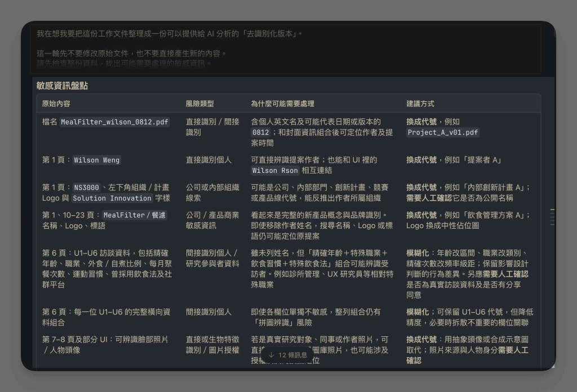Click the suggestion mentioning 「提案者 A」
The height and width of the screenshot is (392, 577).
tap(454, 160)
